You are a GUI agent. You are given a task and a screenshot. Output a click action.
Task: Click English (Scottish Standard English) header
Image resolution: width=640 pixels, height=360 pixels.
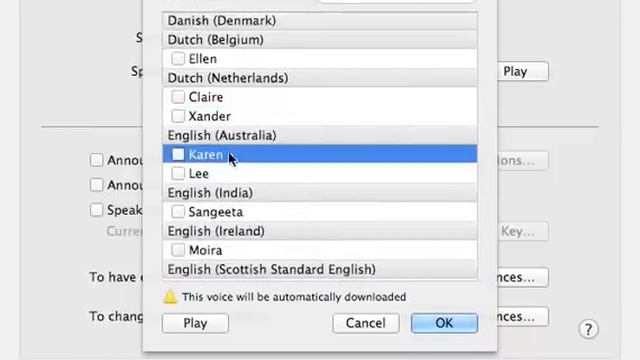(x=320, y=269)
